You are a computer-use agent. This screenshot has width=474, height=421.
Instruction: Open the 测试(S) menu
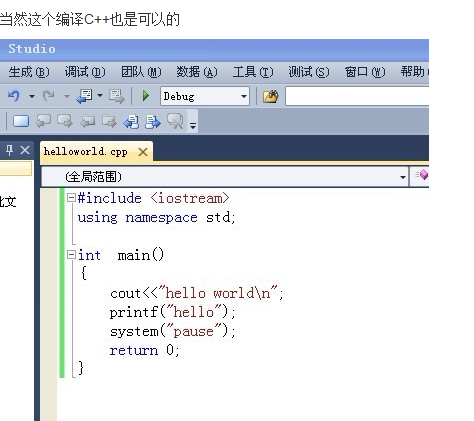(309, 72)
